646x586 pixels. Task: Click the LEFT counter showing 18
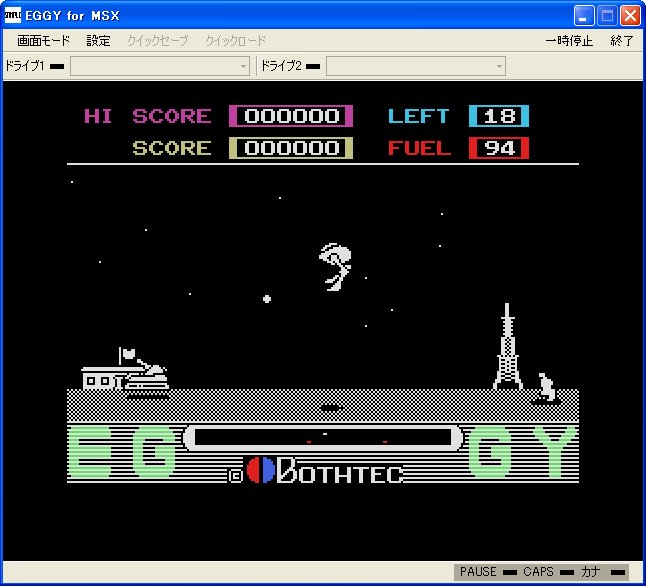pyautogui.click(x=499, y=116)
